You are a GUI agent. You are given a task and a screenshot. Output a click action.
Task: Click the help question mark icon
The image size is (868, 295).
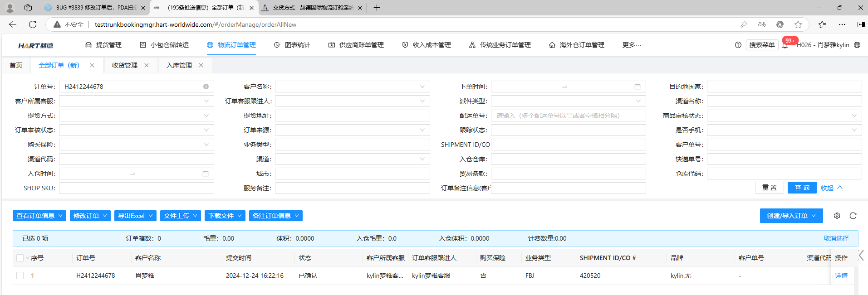point(738,45)
